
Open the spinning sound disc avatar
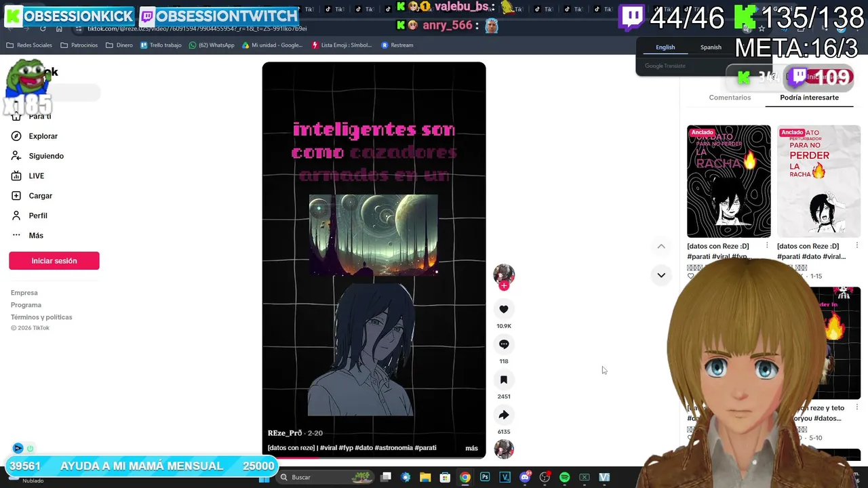(x=504, y=449)
